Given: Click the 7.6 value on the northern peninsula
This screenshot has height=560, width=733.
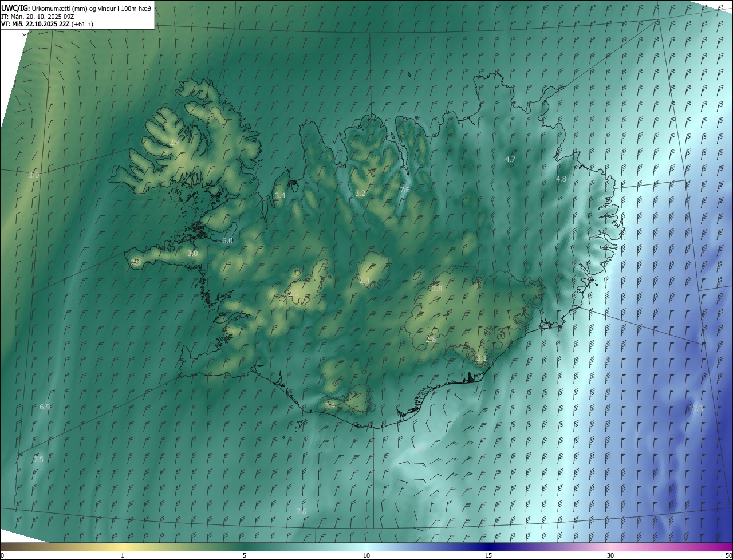Looking at the screenshot, I should [405, 190].
